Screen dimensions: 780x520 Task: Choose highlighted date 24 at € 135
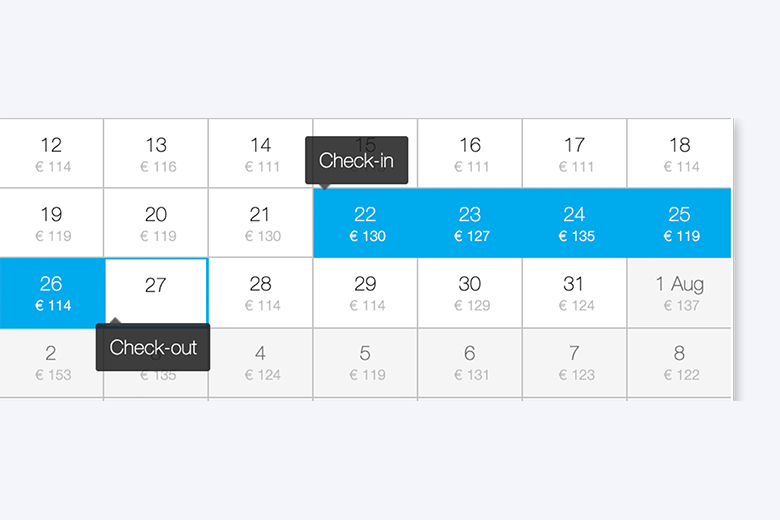pyautogui.click(x=574, y=224)
